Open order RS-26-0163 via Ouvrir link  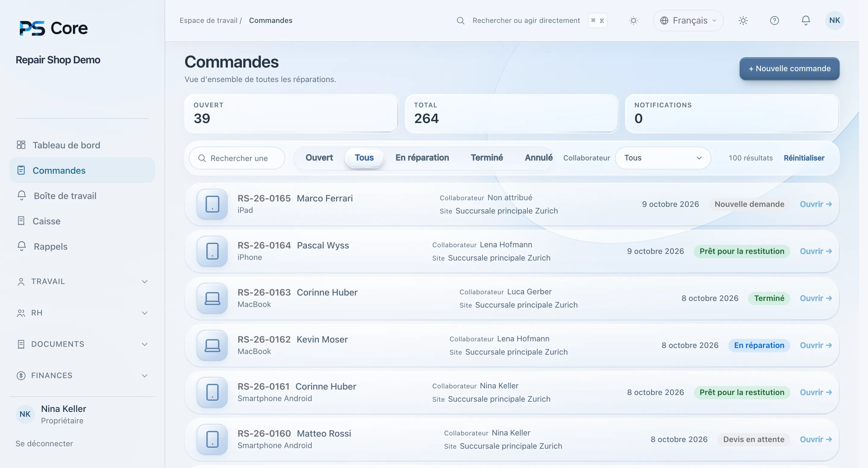point(816,299)
